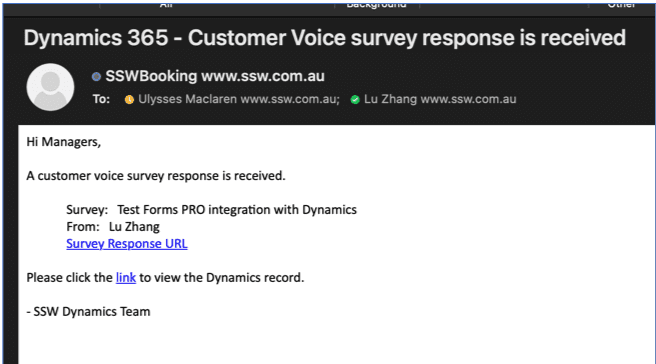Click the sender's avatar picture

(x=50, y=87)
